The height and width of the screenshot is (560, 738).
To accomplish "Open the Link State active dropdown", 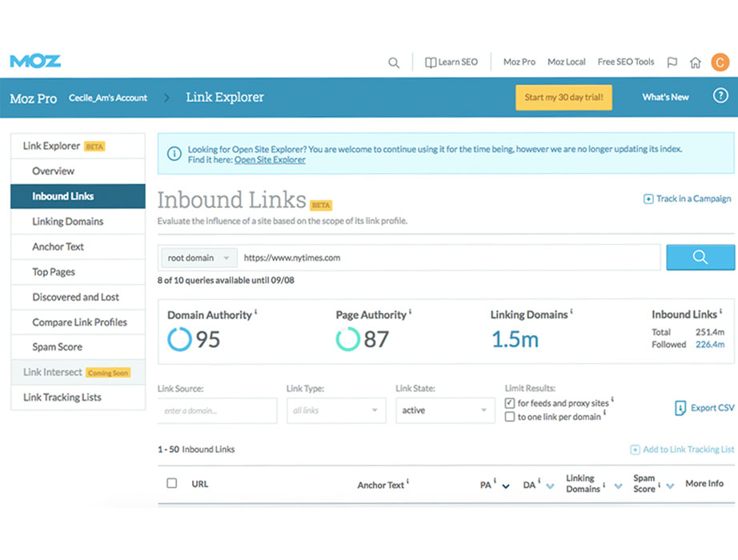I will [445, 410].
